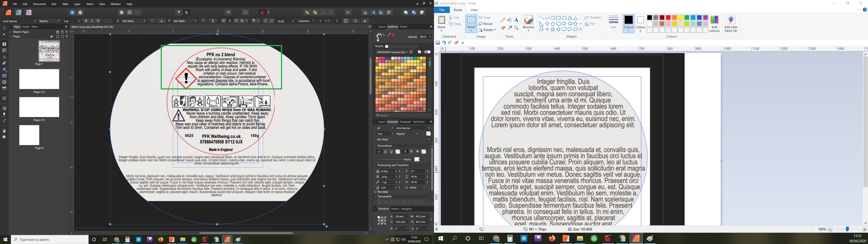Select the Fill with colour bucket in Paint
The image size is (868, 244).
tap(510, 20)
